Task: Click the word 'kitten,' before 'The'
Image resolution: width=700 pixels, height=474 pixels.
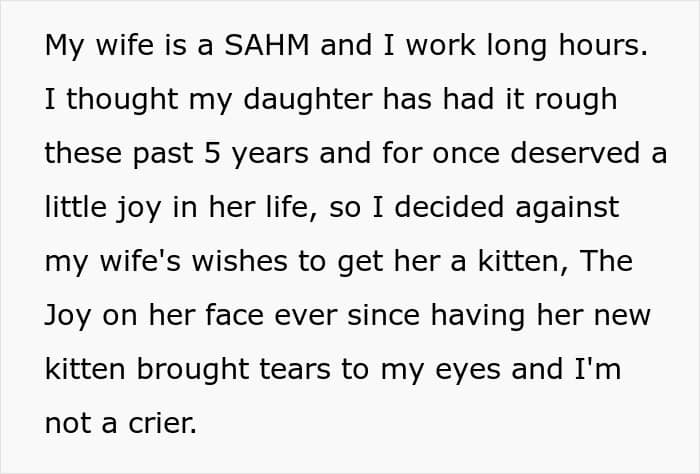Action: pyautogui.click(x=523, y=262)
